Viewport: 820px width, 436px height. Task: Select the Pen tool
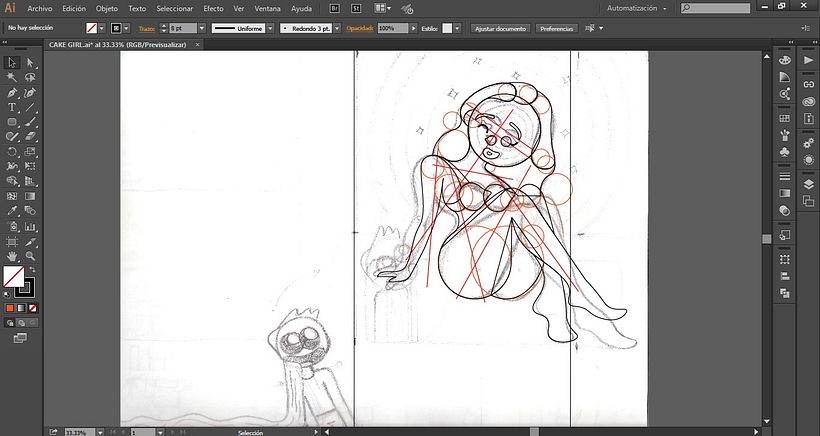click(x=12, y=93)
